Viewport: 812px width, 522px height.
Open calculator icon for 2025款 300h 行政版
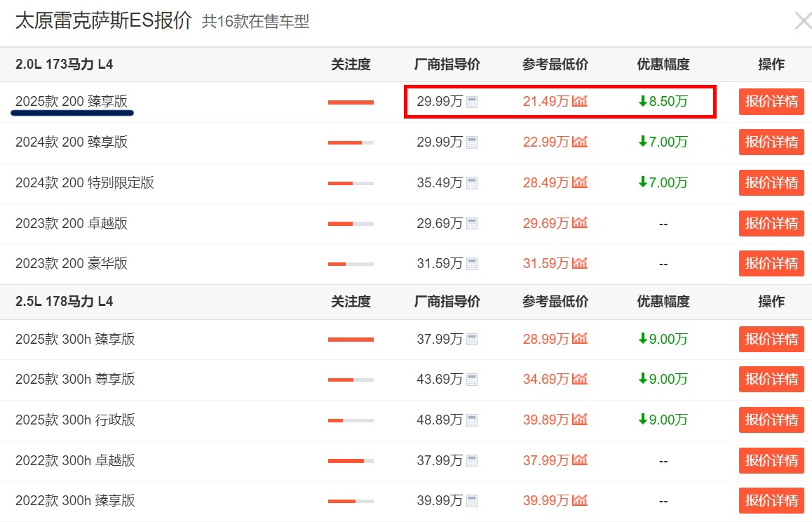(x=472, y=420)
